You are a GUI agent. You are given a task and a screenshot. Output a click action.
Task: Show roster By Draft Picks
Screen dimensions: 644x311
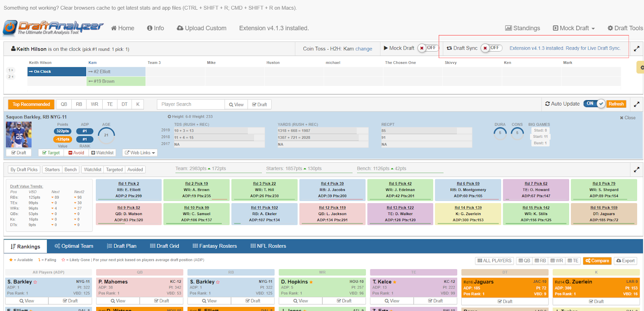click(x=24, y=170)
